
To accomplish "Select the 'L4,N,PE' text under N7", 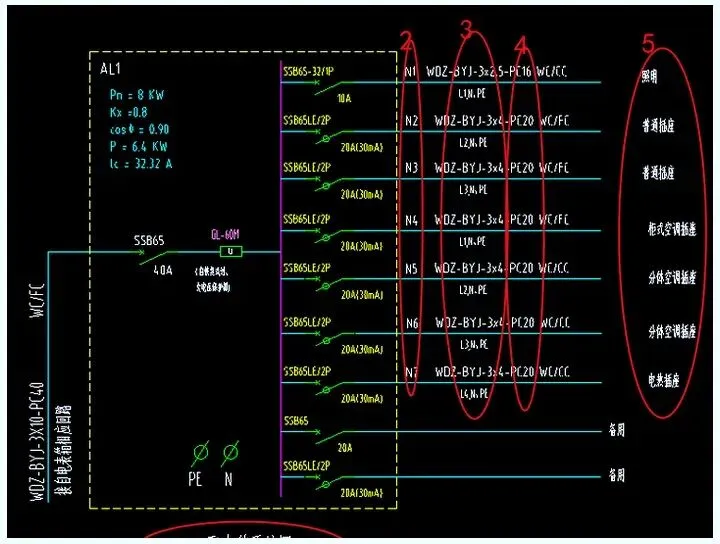I will coord(474,393).
